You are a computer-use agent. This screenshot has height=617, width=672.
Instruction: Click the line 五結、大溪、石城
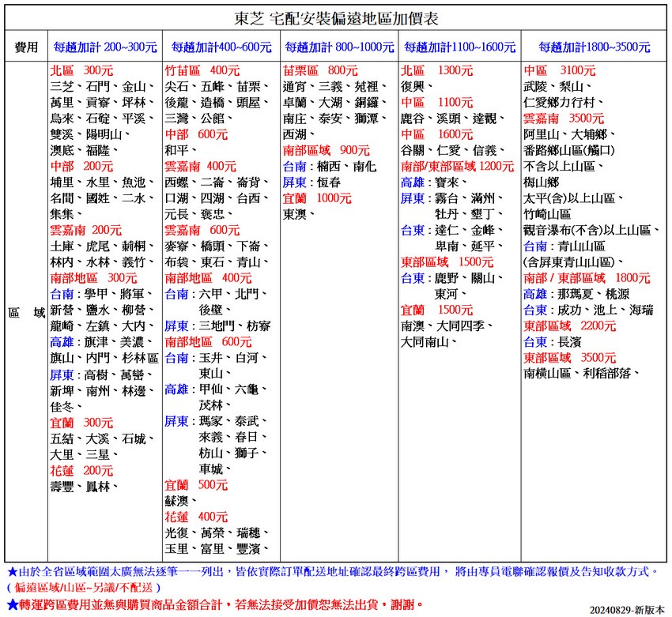(x=102, y=439)
